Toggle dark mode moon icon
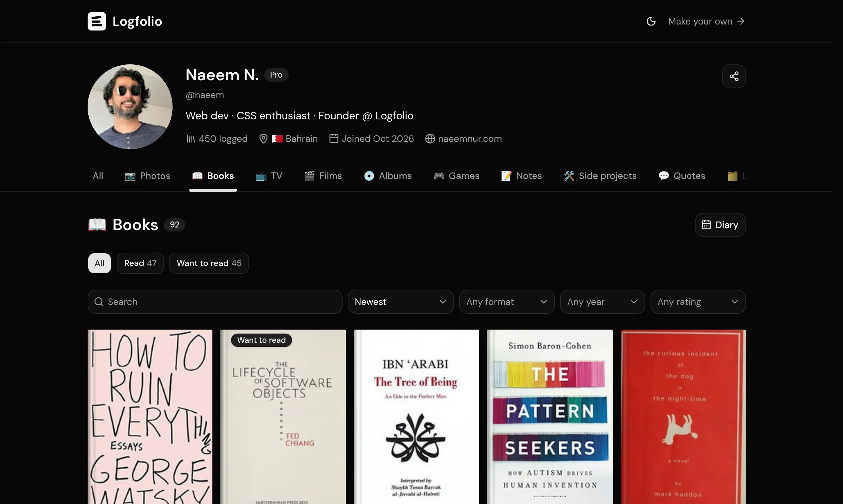The image size is (843, 504). [x=651, y=21]
